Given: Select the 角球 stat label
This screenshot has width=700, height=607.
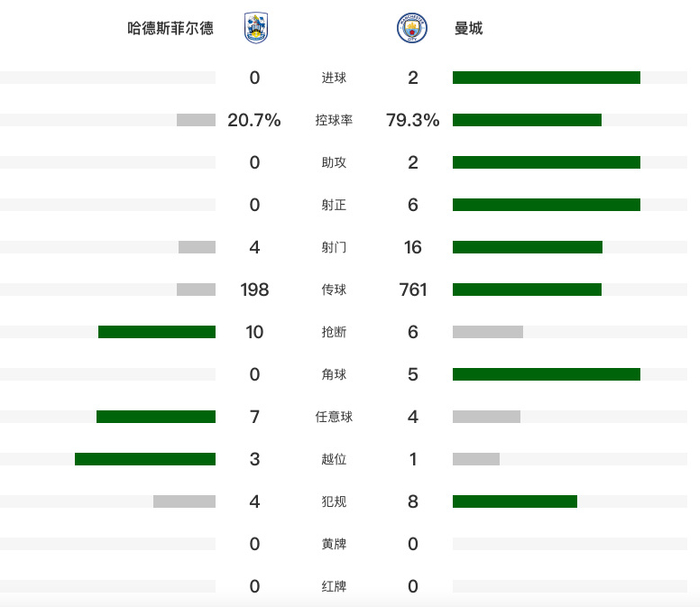Looking at the screenshot, I should [x=334, y=374].
